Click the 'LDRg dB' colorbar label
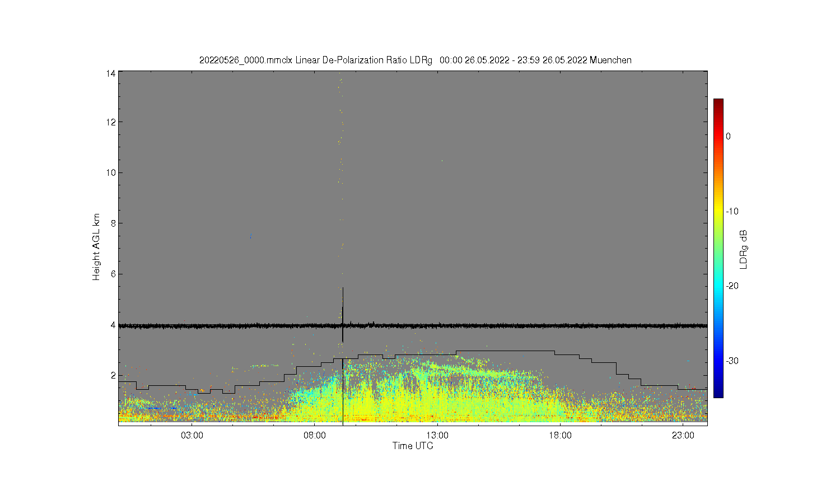The width and height of the screenshot is (840, 504). pos(744,249)
